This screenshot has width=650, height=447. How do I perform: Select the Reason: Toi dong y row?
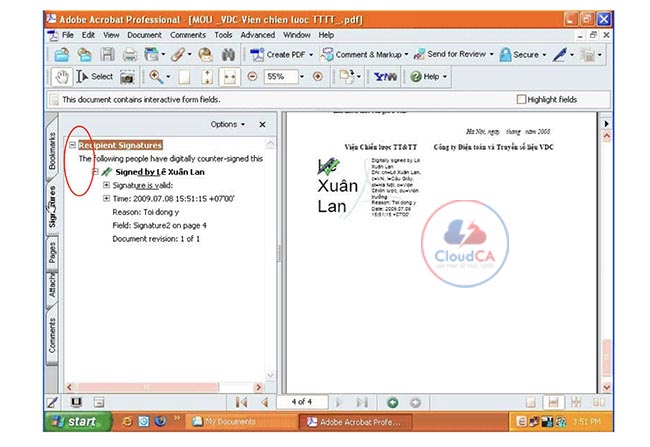tap(146, 212)
